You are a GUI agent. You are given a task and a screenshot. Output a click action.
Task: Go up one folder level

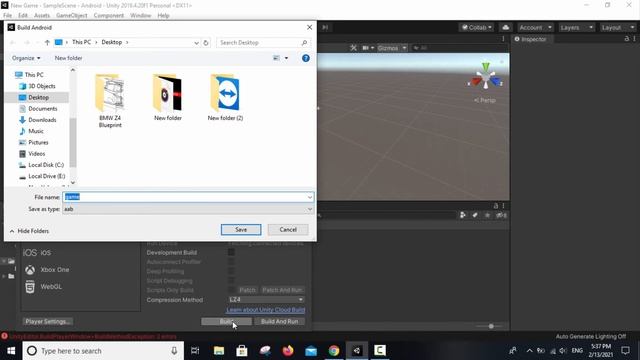point(47,42)
